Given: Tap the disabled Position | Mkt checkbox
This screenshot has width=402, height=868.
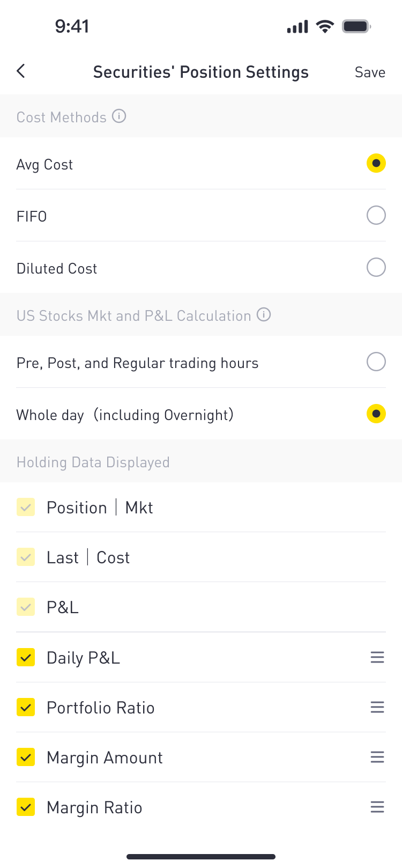Looking at the screenshot, I should tap(26, 507).
